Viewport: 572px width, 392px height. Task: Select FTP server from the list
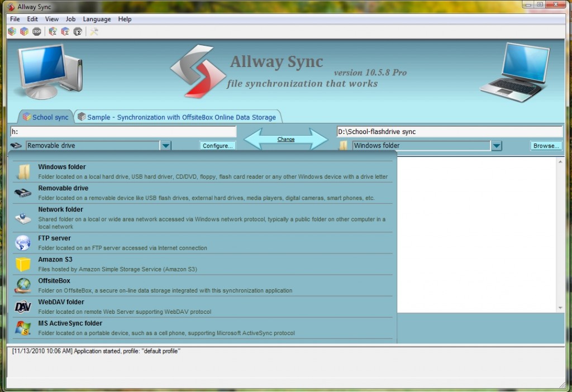click(x=202, y=243)
